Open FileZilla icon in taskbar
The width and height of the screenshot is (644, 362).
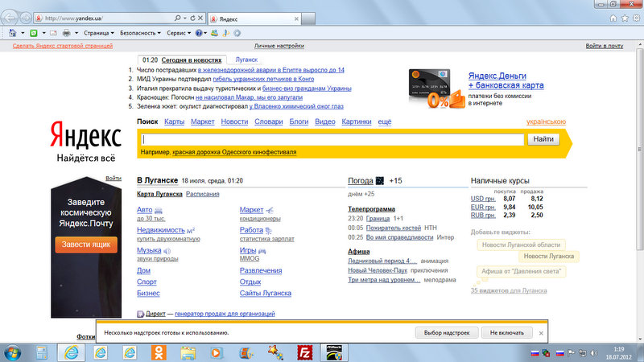click(305, 352)
